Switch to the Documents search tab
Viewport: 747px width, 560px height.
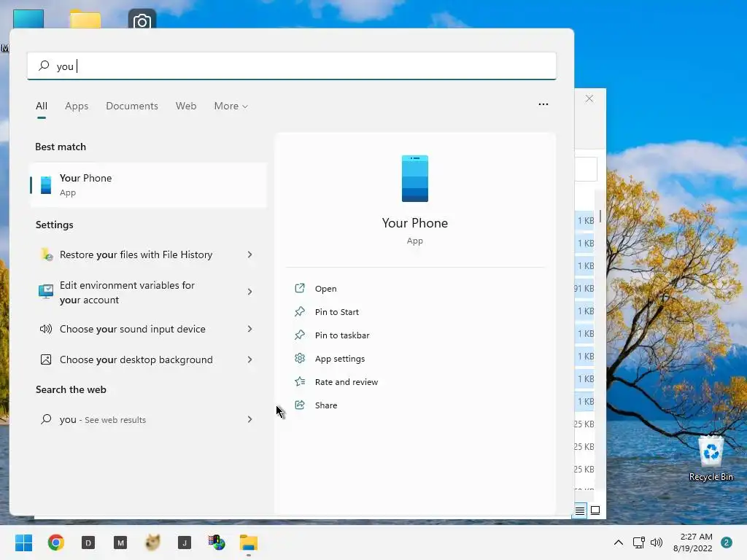[132, 106]
